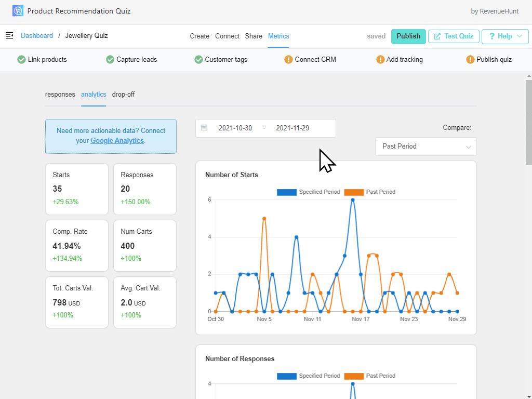This screenshot has height=399, width=532.
Task: Click the Avg. Cart Val. card
Action: click(145, 302)
